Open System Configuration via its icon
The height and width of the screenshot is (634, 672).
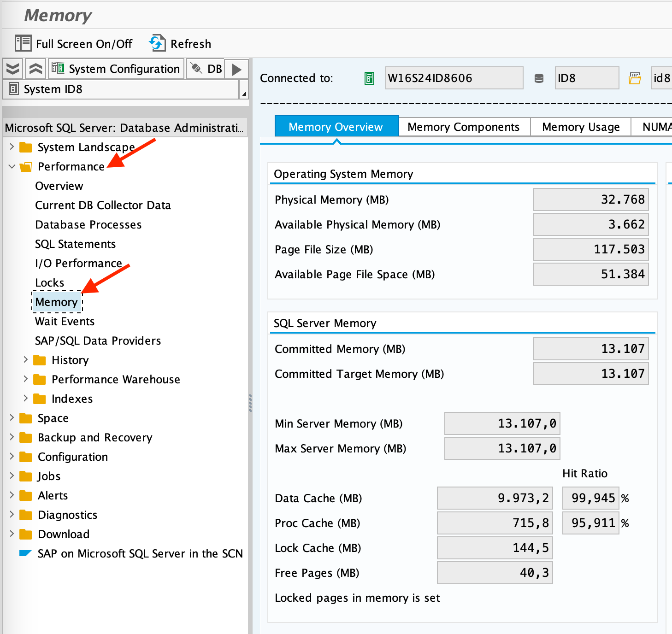point(59,68)
